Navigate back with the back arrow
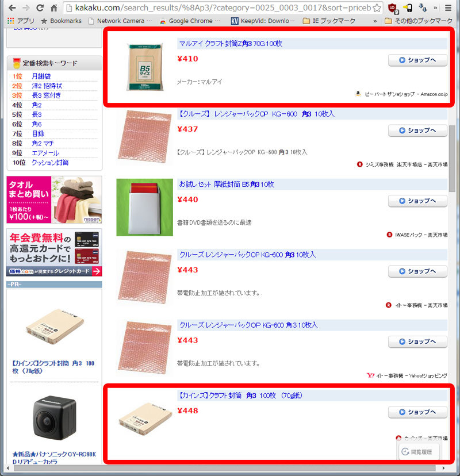The image size is (460, 476). tap(12, 8)
